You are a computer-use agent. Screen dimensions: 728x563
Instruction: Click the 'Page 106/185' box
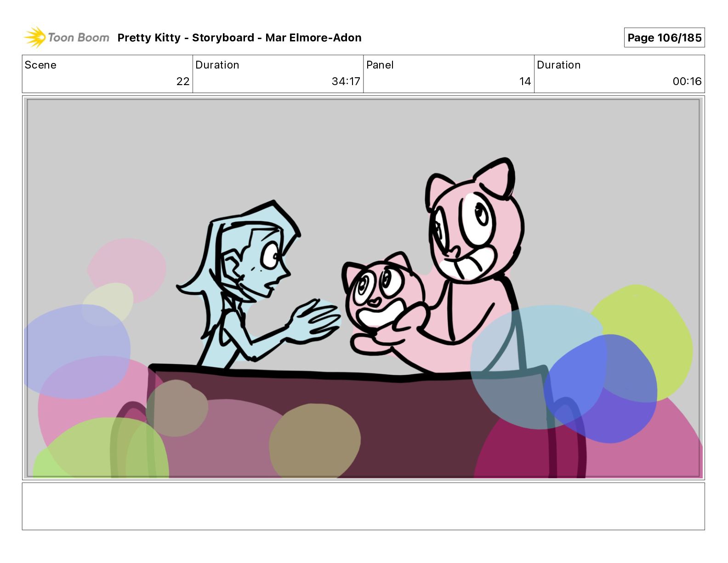coord(664,38)
